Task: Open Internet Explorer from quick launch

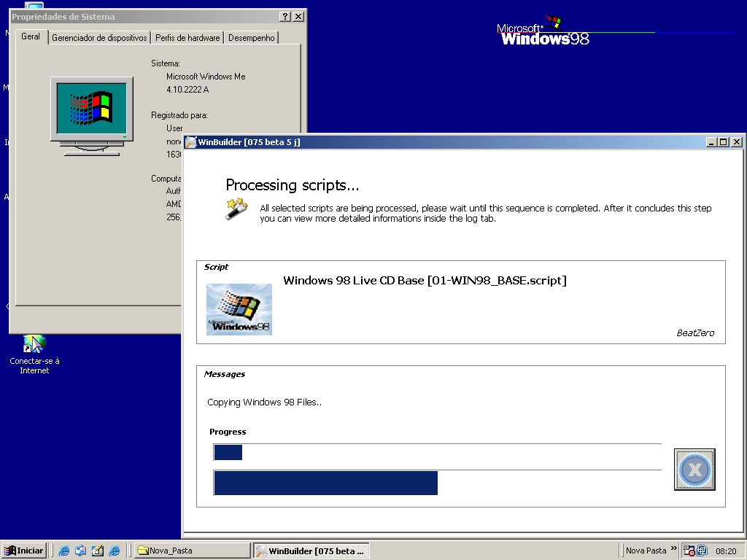Action: pos(63,551)
